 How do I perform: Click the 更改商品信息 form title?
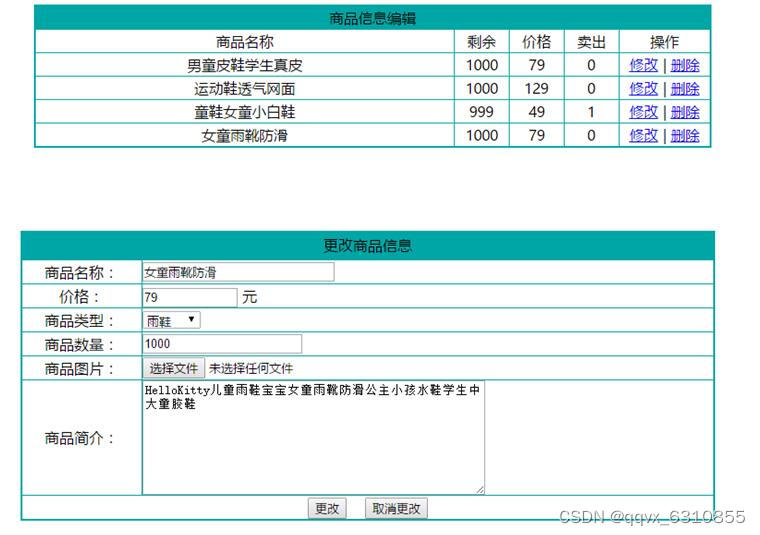(367, 245)
